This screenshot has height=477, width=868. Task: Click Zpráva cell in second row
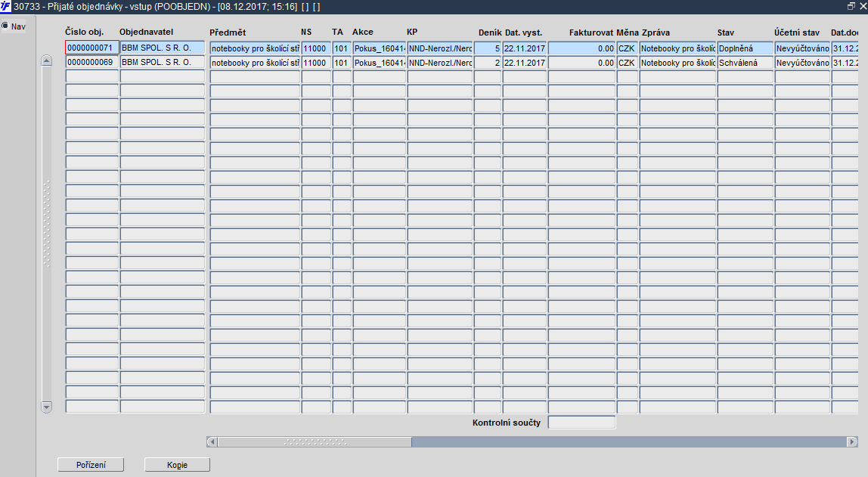tap(677, 63)
